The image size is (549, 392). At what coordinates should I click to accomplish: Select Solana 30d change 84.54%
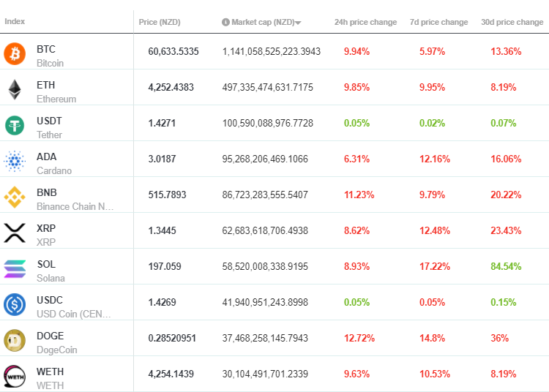(x=506, y=266)
